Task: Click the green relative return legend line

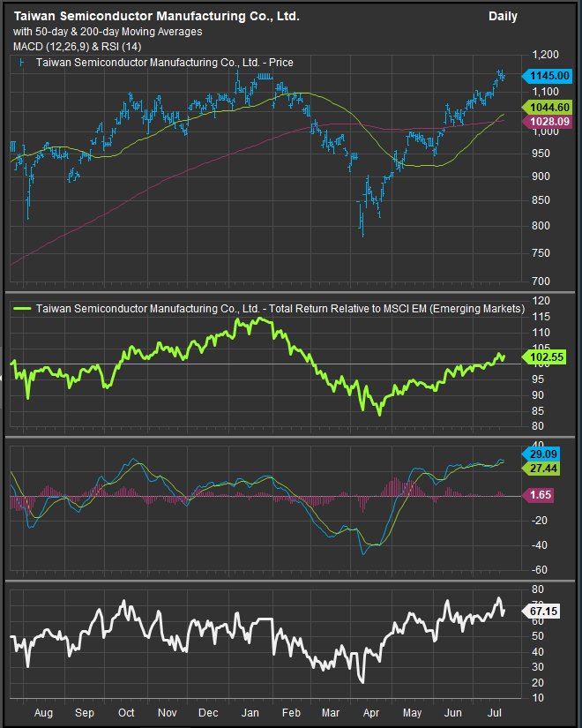Action: point(22,309)
